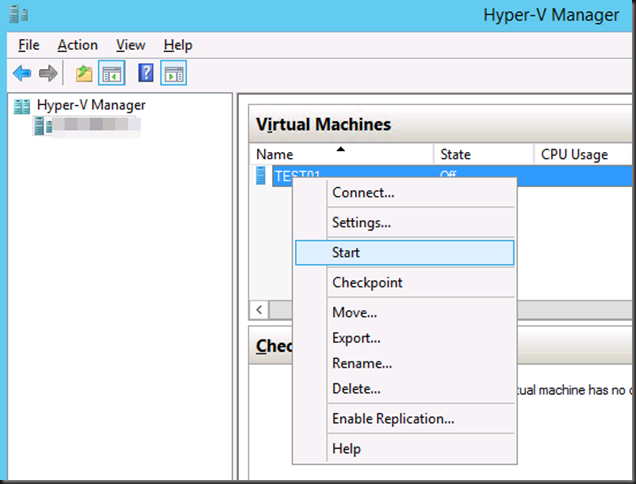Click the TEST01 virtual machine icon
The width and height of the screenshot is (636, 484).
pos(261,175)
